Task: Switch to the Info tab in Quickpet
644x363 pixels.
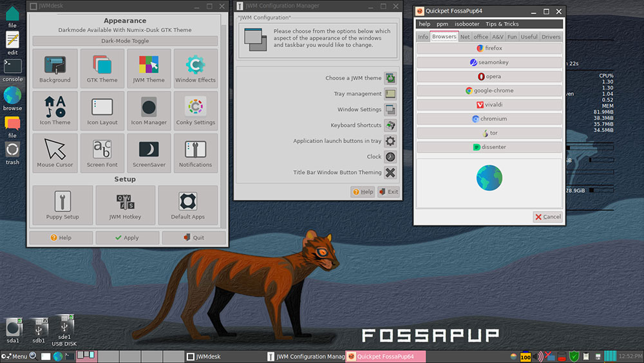Action: pyautogui.click(x=423, y=37)
